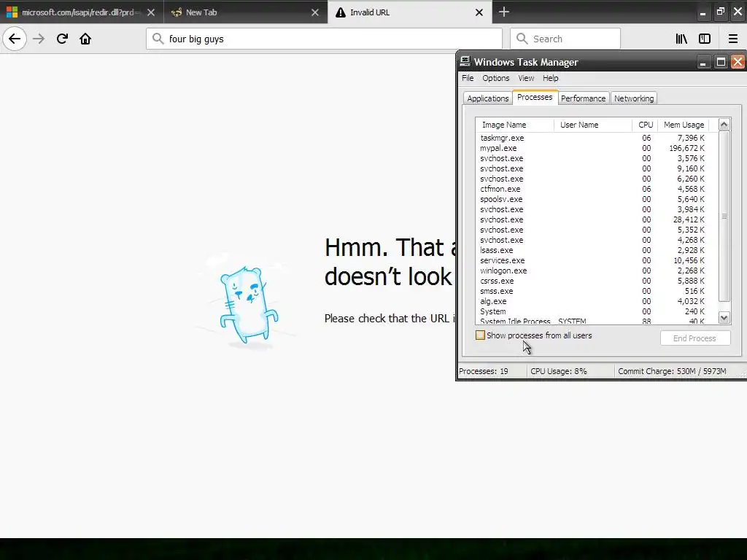
Task: Click the warning triangle on Invalid URL tab
Action: pos(340,12)
